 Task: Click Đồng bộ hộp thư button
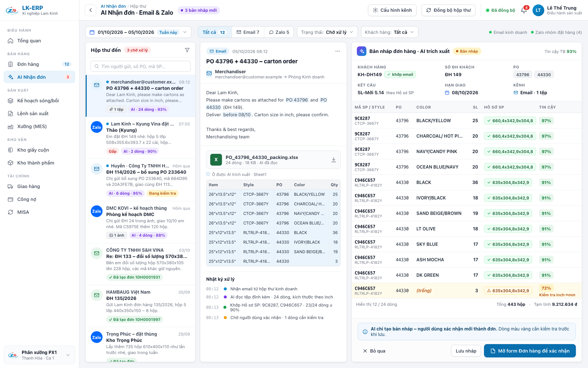click(448, 10)
